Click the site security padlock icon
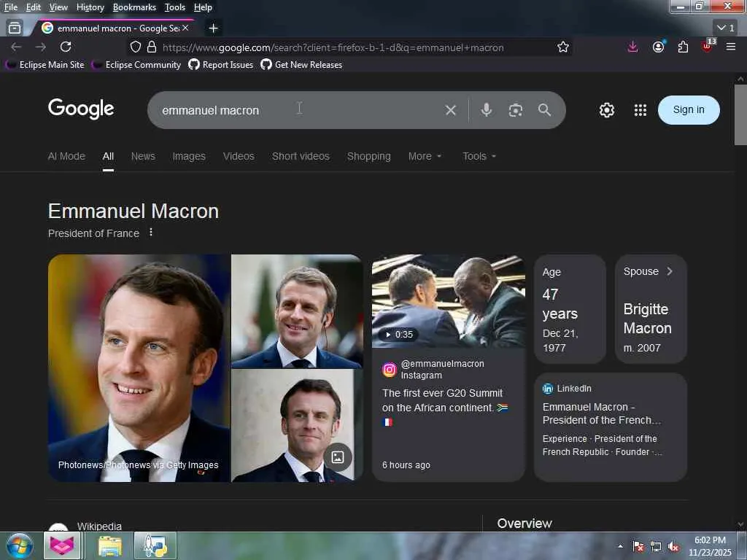This screenshot has width=747, height=560. [x=152, y=47]
